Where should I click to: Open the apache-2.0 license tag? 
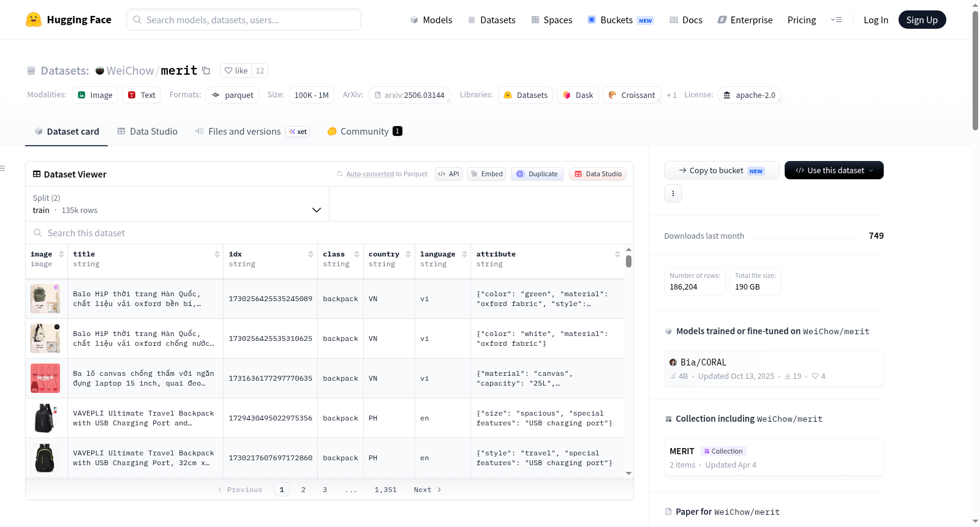[750, 95]
